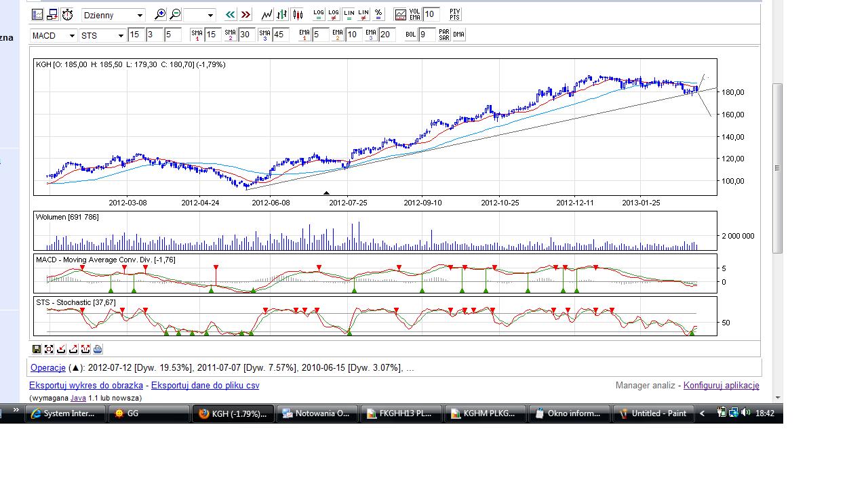
Task: Click Eksportuj wykres do obrazka link
Action: 86,386
